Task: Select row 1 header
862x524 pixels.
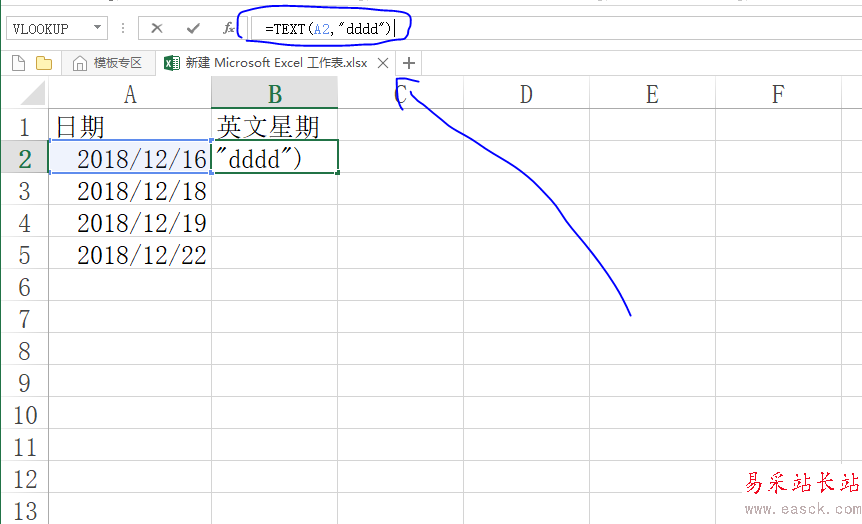Action: (24, 126)
